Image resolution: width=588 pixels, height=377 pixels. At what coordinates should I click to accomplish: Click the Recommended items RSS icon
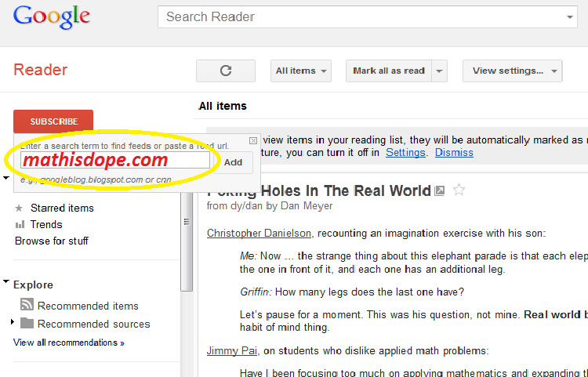pyautogui.click(x=27, y=306)
